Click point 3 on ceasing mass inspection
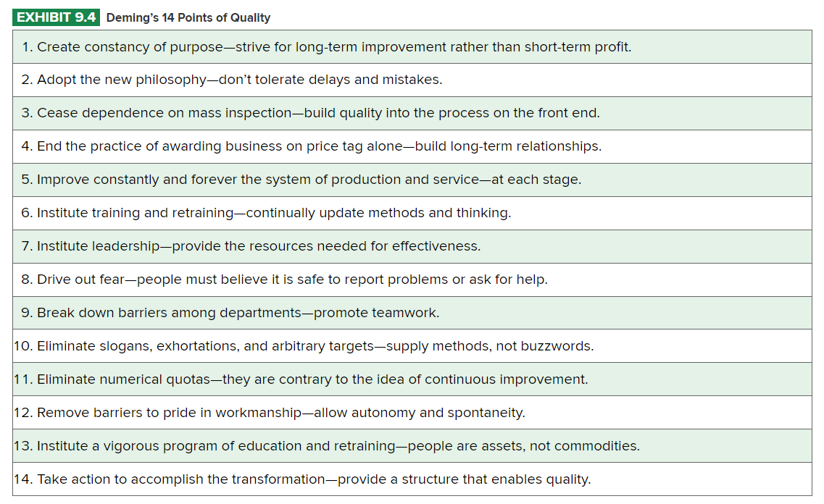 tap(310, 113)
